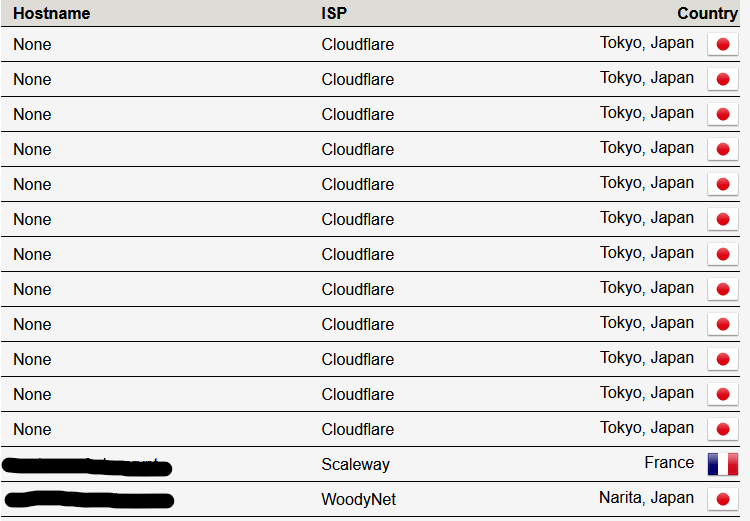The image size is (750, 521).
Task: Click the ISP column header
Action: pos(334,13)
